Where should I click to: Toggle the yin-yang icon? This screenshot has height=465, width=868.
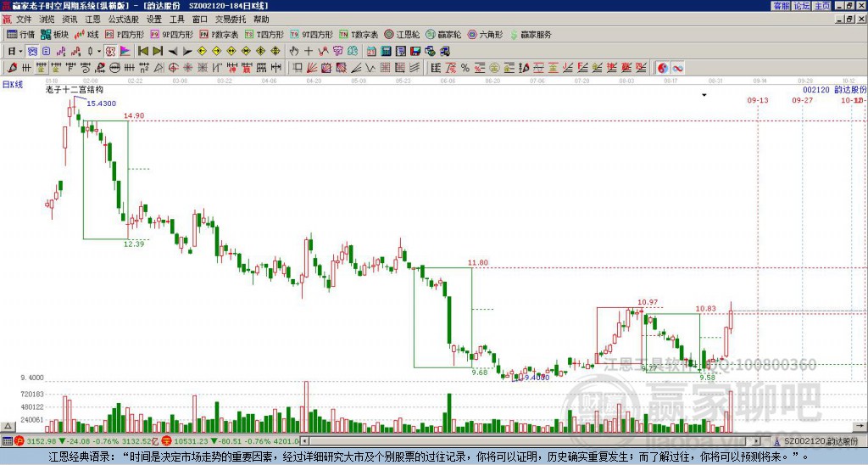click(x=662, y=68)
